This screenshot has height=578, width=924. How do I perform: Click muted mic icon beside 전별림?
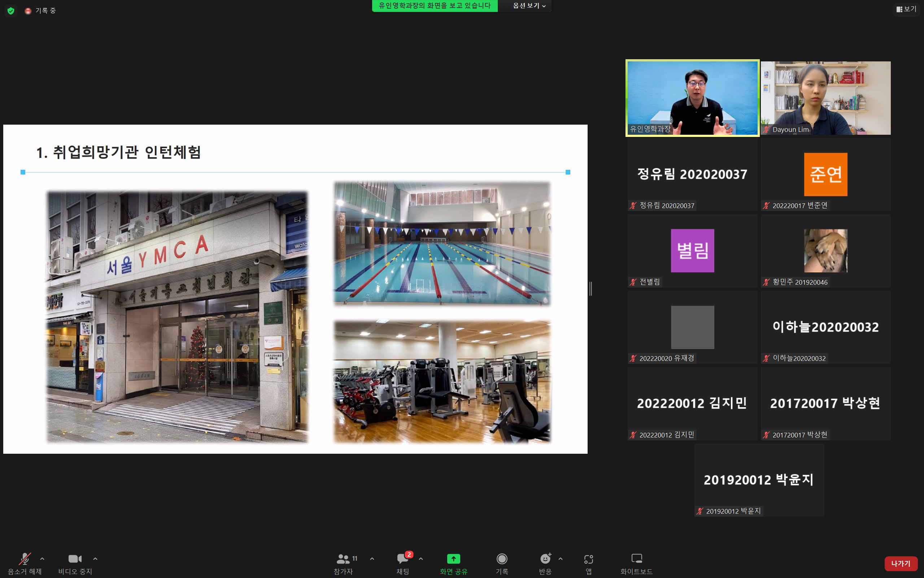[x=633, y=282]
